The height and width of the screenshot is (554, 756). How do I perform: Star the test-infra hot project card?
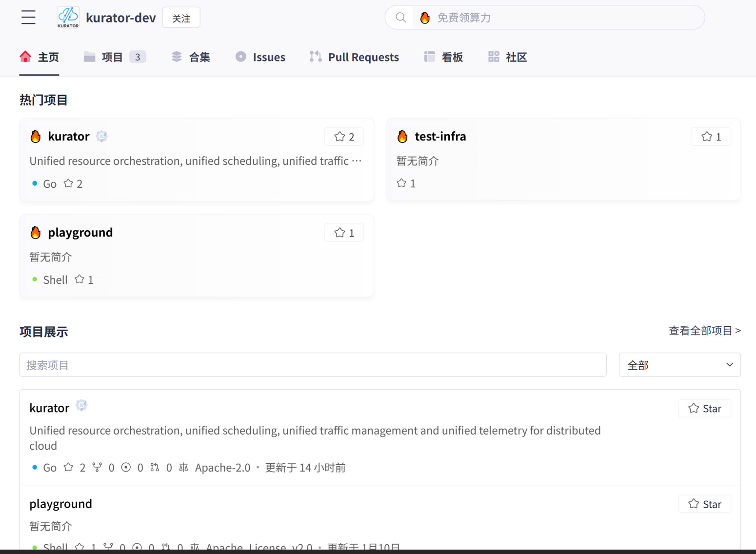tap(711, 137)
